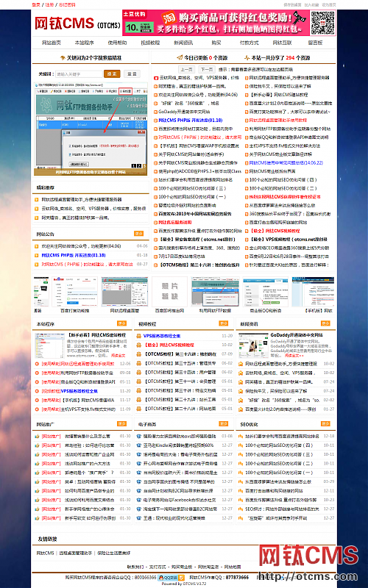Open the 网站首页 nav item

point(52,43)
